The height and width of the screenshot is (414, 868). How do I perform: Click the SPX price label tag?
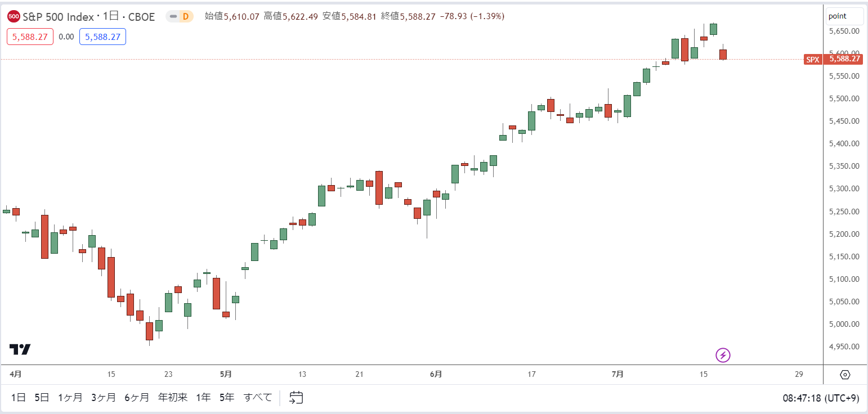(x=813, y=59)
